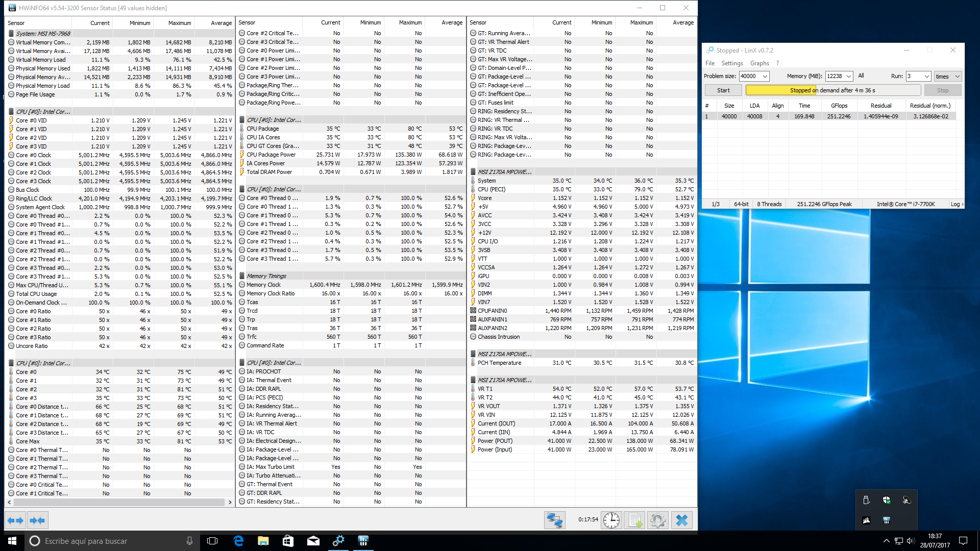This screenshot has height=551, width=980.
Task: Click the right arrow of the HWiNFO horizontal scrollbar
Action: 230,503
